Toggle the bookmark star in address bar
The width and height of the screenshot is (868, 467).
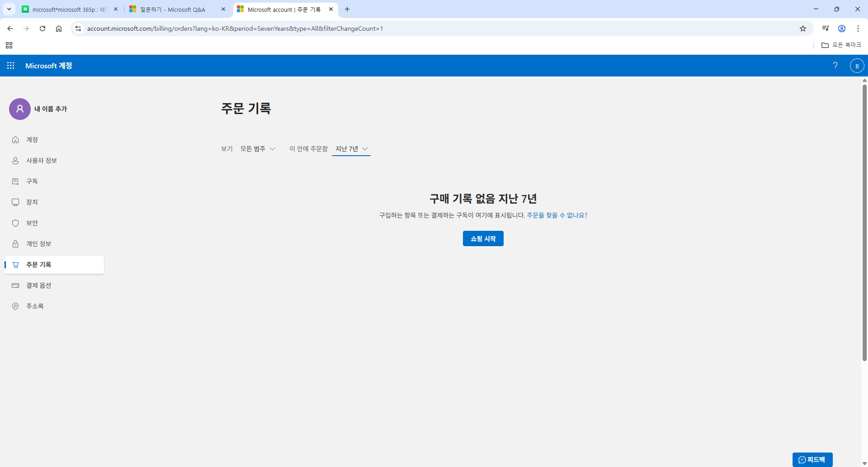[803, 28]
